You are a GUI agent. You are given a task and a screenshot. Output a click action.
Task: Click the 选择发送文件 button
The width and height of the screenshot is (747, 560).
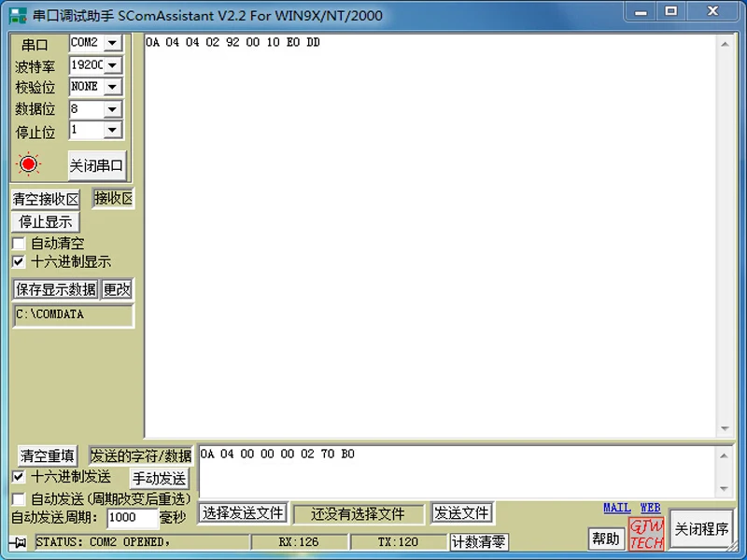click(243, 512)
